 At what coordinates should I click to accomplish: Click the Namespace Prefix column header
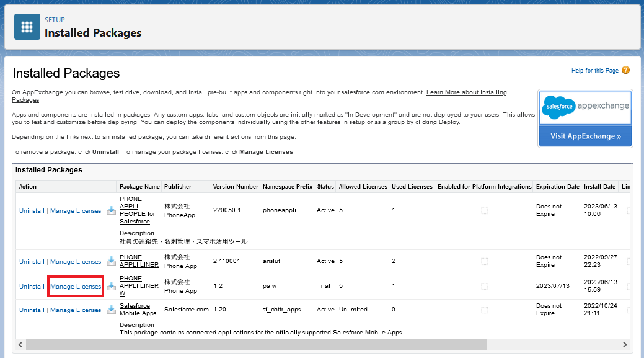[288, 187]
